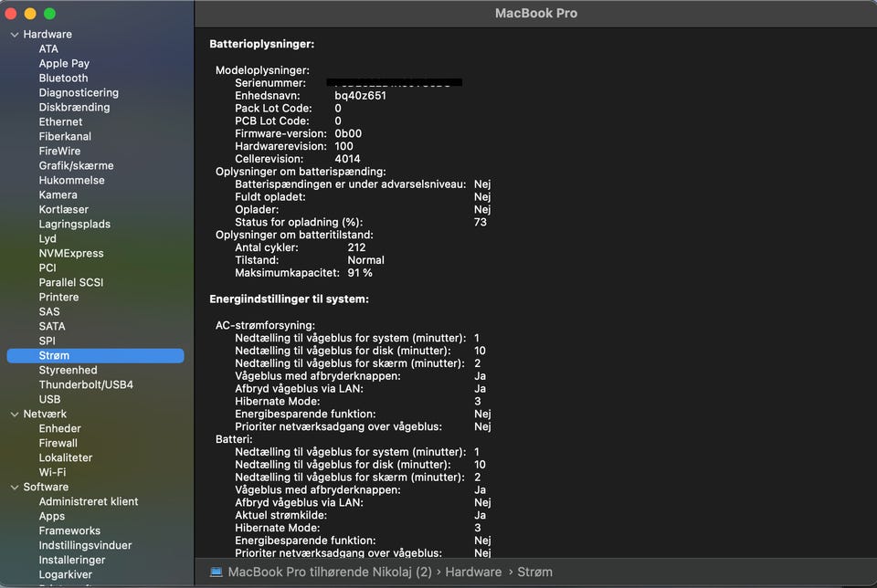Select Administreret klient entry
The image size is (877, 588).
click(x=89, y=501)
